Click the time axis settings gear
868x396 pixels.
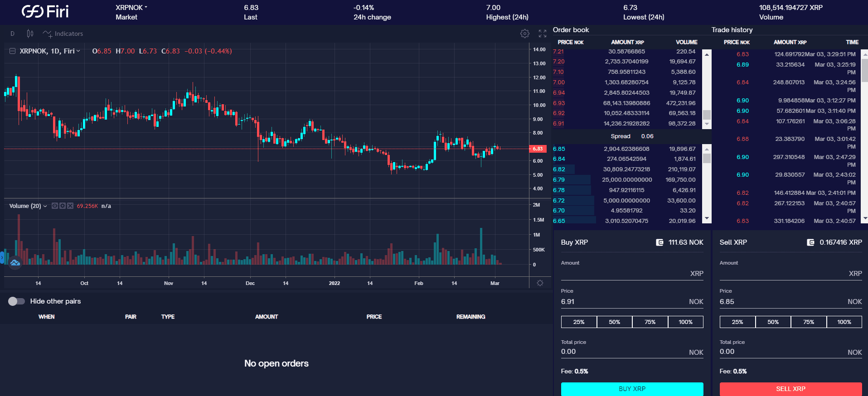pyautogui.click(x=540, y=283)
